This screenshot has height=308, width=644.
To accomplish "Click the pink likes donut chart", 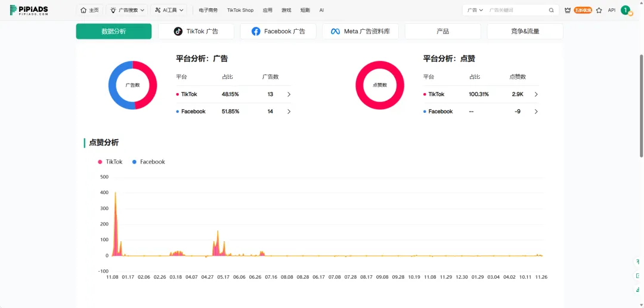I will click(380, 85).
